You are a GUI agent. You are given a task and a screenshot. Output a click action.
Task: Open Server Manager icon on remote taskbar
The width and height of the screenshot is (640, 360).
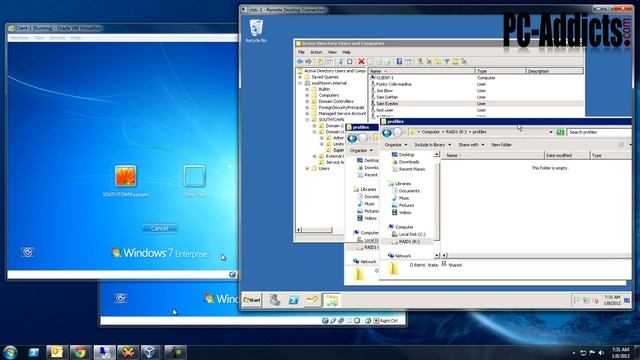click(275, 300)
